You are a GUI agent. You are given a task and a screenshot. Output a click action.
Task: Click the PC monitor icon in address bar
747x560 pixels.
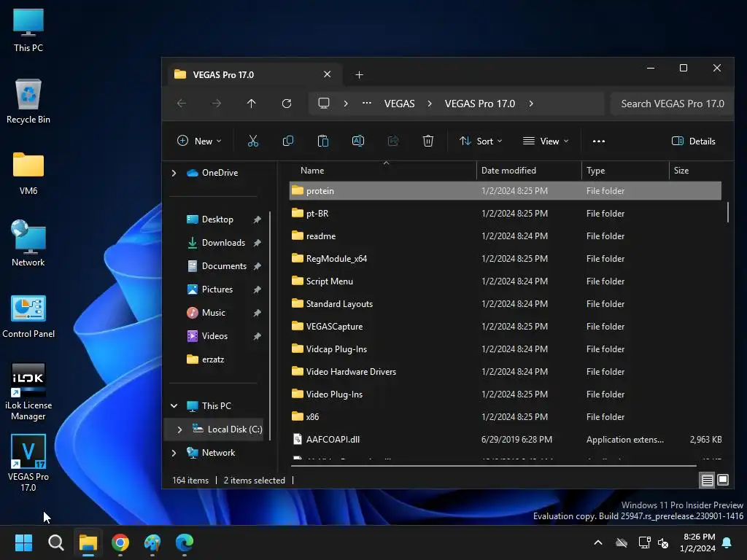point(324,104)
